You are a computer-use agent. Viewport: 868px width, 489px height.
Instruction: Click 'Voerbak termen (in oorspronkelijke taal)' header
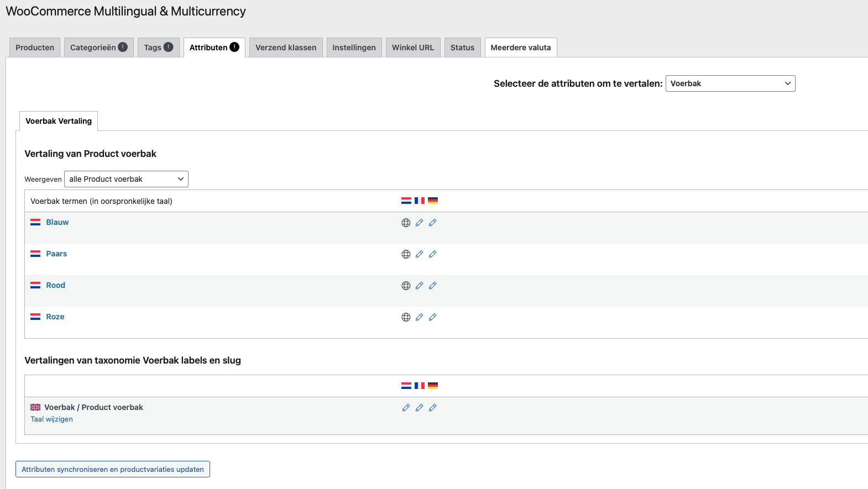(x=101, y=201)
